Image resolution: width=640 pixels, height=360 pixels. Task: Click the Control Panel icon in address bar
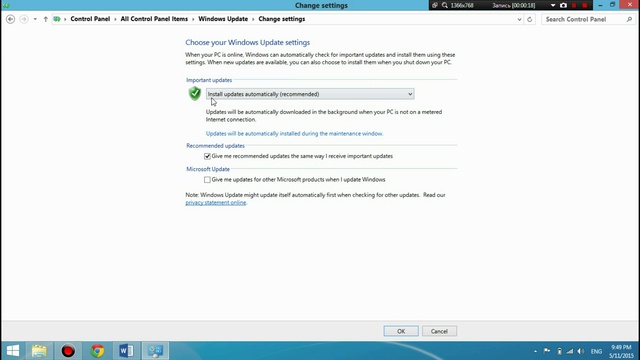click(57, 19)
